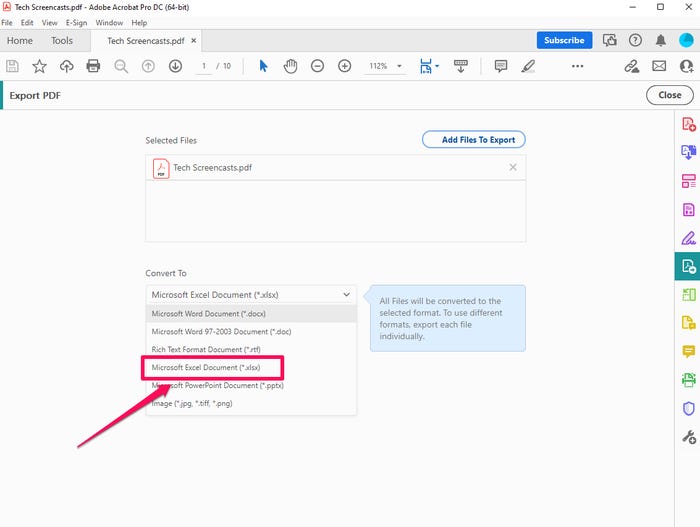
Task: Click the Subscribe button
Action: click(x=564, y=40)
